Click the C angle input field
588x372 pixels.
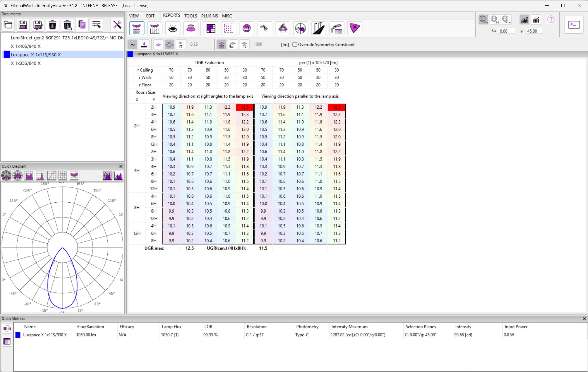507,31
